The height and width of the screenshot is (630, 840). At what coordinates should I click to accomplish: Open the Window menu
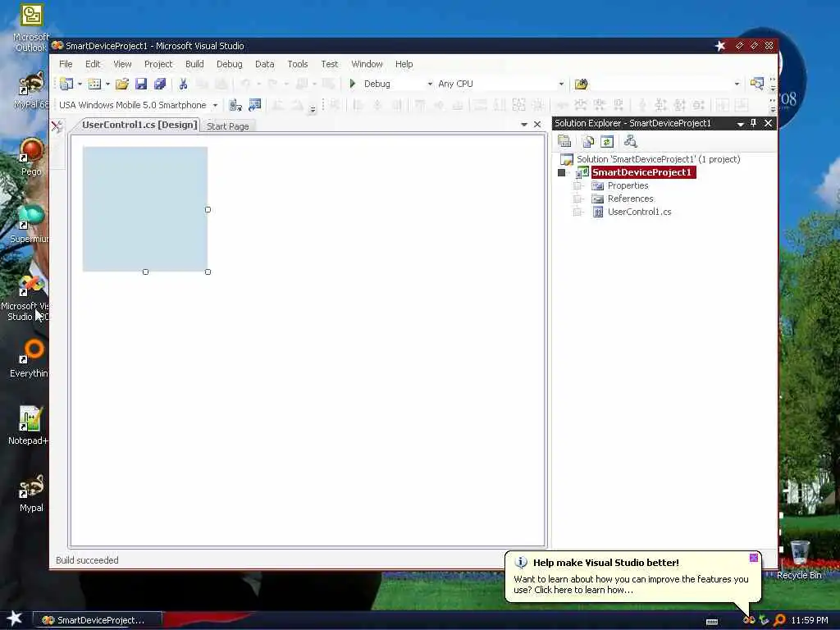click(367, 64)
